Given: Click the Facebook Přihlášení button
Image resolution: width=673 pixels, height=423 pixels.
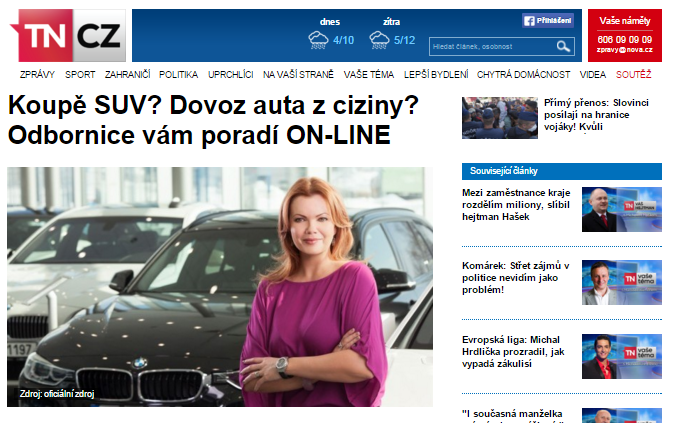Looking at the screenshot, I should [548, 21].
